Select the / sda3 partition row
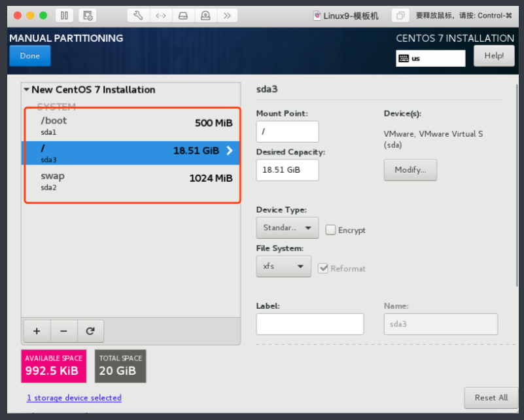Screen dimensions: 524x420 [131, 153]
